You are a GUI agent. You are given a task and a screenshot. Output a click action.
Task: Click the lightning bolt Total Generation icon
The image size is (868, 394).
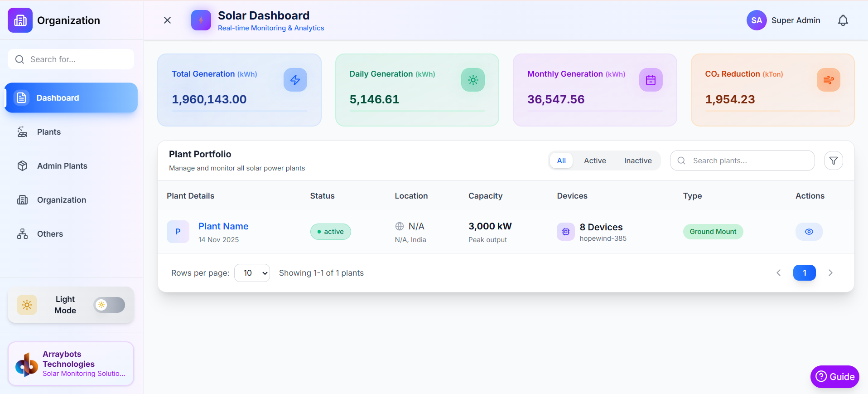[295, 80]
